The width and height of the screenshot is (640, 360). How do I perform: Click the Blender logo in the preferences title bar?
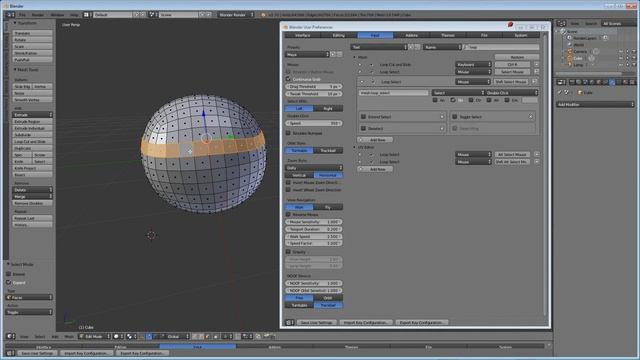point(286,27)
